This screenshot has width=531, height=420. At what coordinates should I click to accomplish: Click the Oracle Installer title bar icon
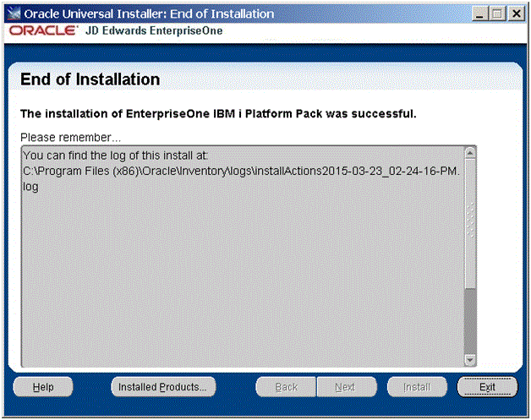click(x=14, y=14)
